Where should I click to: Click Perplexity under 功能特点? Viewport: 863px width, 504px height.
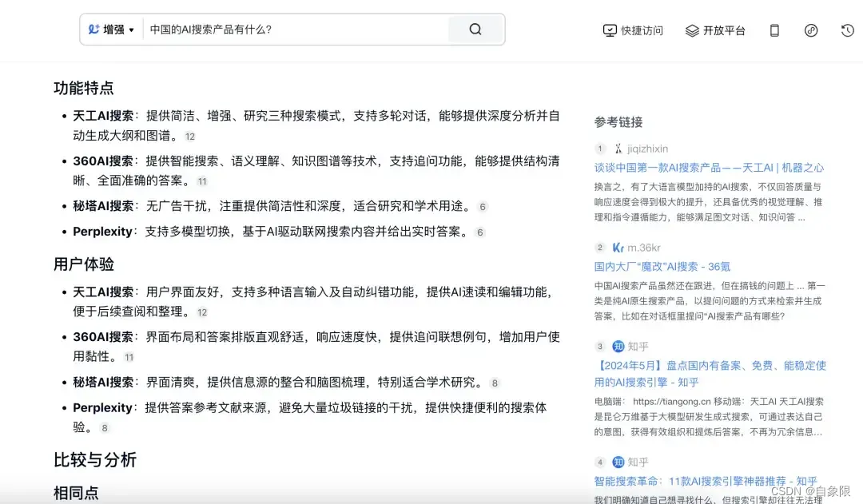click(102, 231)
